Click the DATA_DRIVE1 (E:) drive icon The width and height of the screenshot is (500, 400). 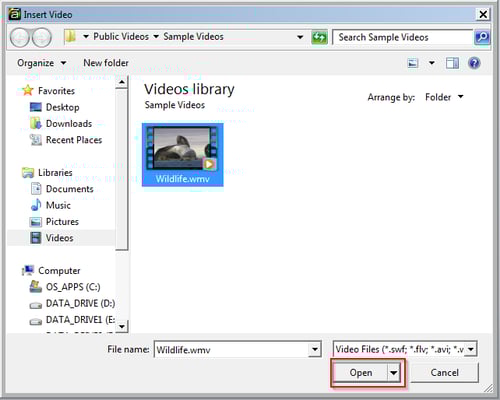click(35, 321)
